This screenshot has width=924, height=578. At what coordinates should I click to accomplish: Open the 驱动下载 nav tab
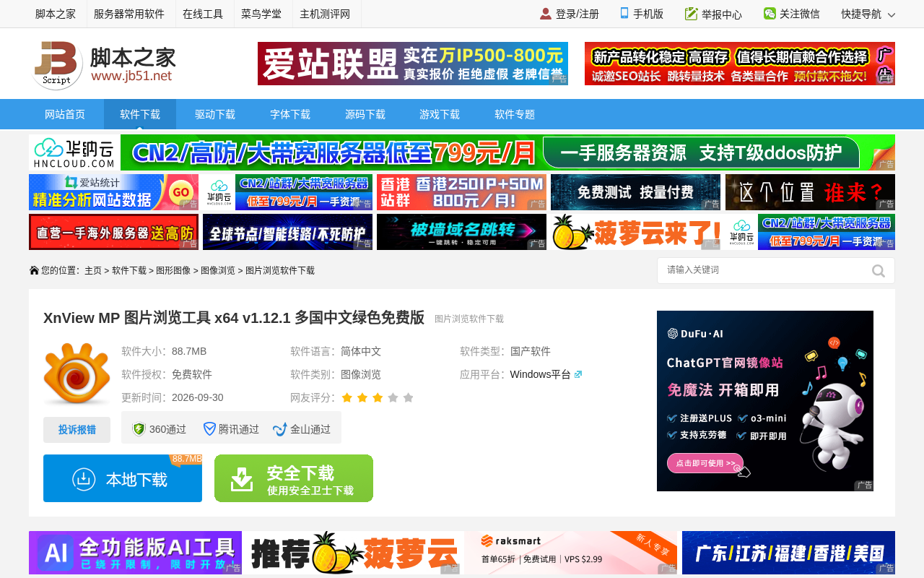tap(215, 114)
